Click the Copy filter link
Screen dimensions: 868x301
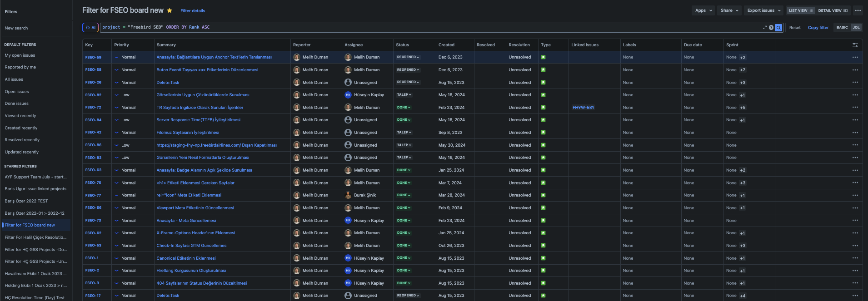pyautogui.click(x=818, y=28)
